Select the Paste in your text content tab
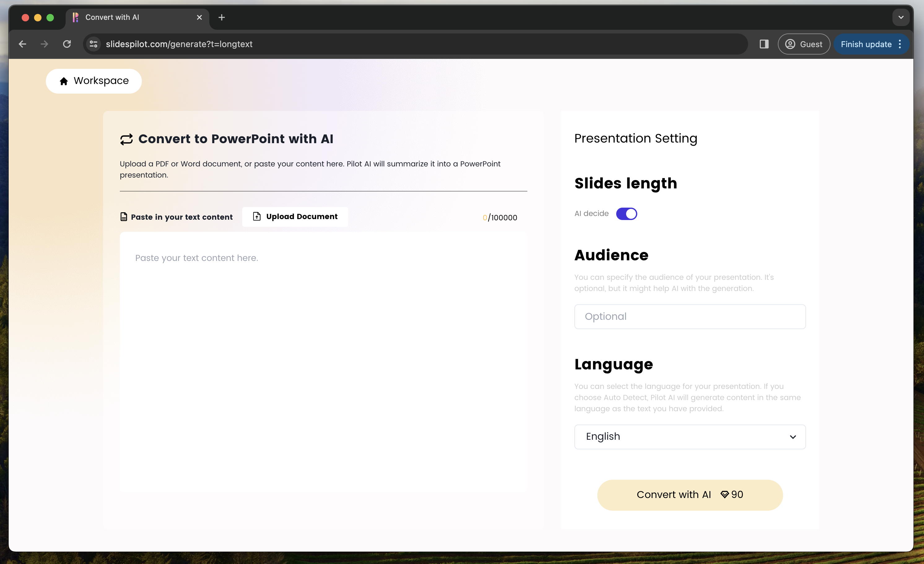 tap(176, 216)
